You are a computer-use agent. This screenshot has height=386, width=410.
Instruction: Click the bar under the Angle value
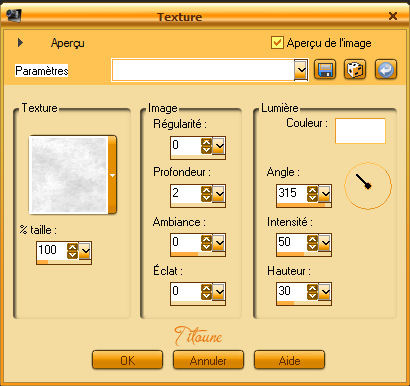(304, 205)
